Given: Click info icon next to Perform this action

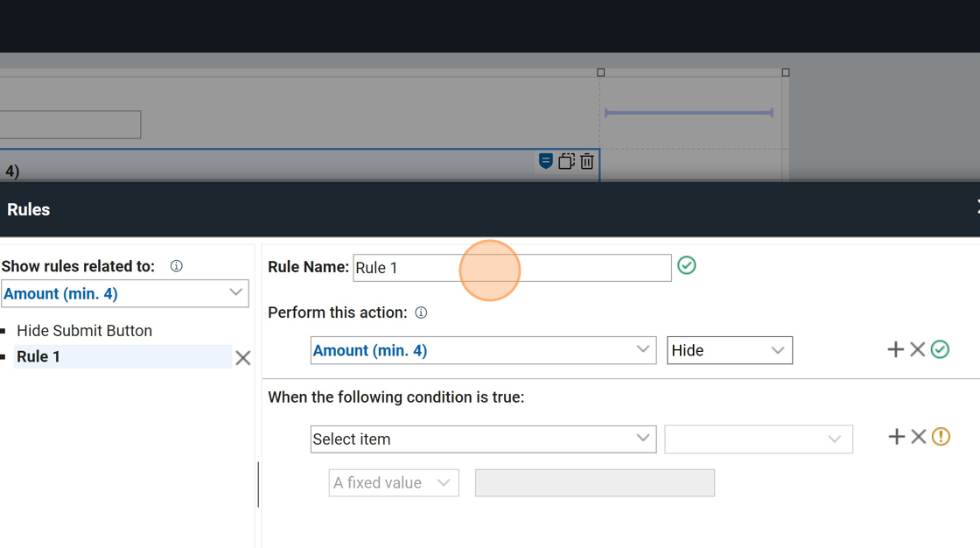Looking at the screenshot, I should 421,313.
